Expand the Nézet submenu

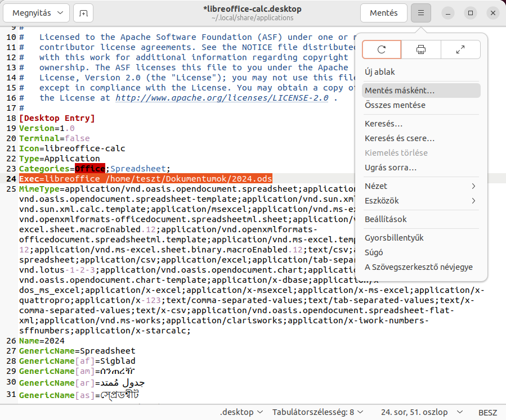[421, 186]
